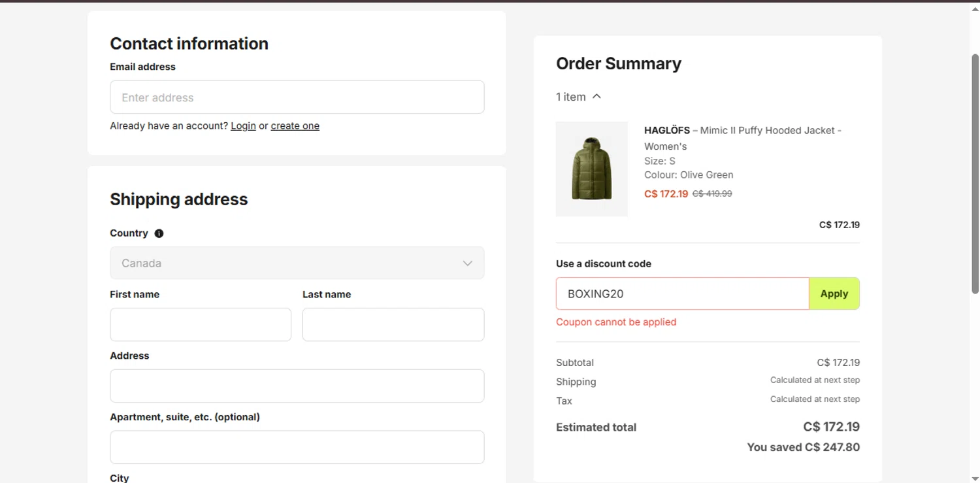Collapse the "1 item" order list chevron

click(x=596, y=97)
